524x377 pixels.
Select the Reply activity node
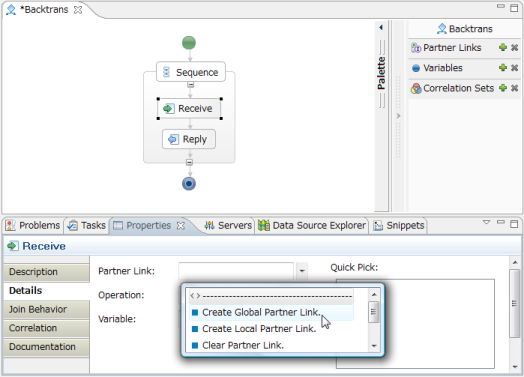[x=189, y=139]
